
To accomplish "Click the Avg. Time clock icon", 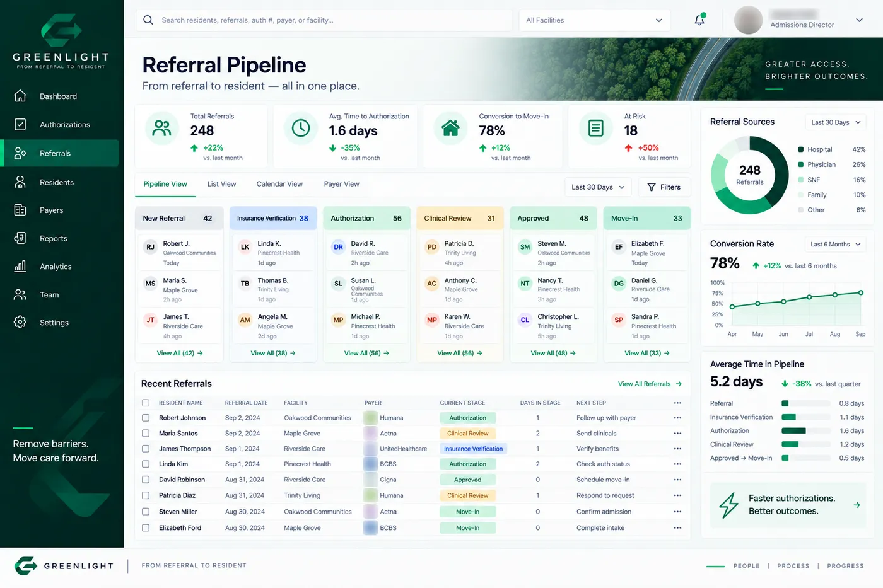I will [x=301, y=128].
